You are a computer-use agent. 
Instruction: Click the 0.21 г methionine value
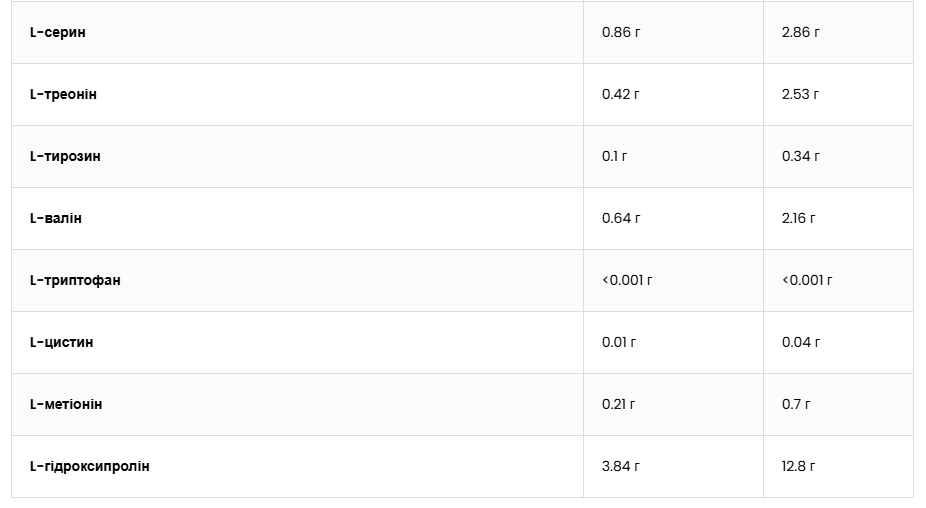(x=619, y=404)
